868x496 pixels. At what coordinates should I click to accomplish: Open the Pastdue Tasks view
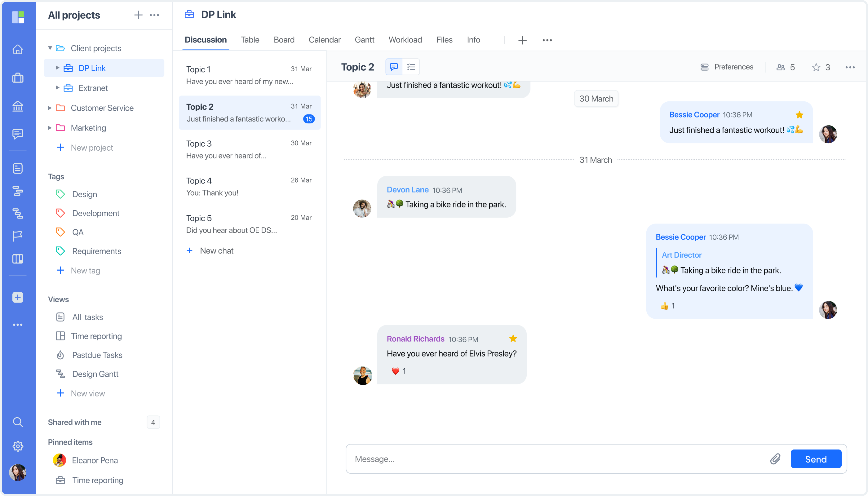89,355
